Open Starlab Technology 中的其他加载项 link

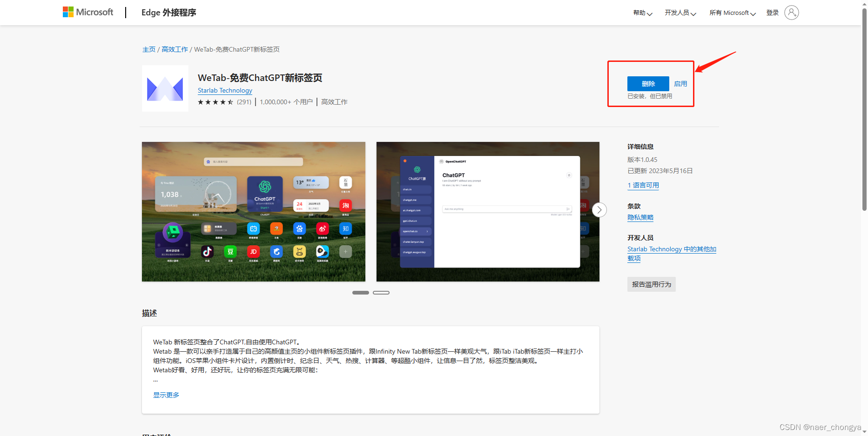(672, 254)
